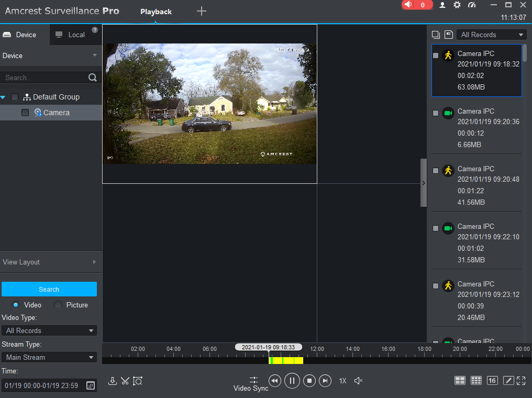
Task: Expand the Stream Type dropdown
Action: pyautogui.click(x=49, y=357)
